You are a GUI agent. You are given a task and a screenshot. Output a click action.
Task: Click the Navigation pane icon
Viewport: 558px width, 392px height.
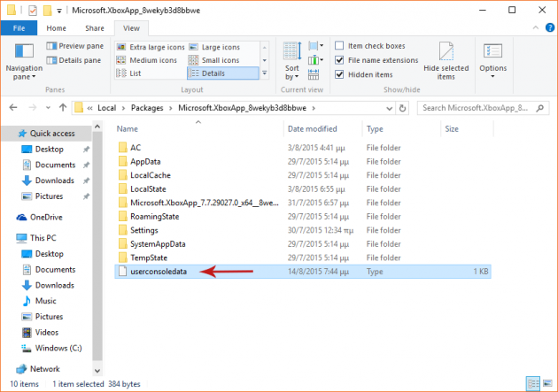point(24,54)
